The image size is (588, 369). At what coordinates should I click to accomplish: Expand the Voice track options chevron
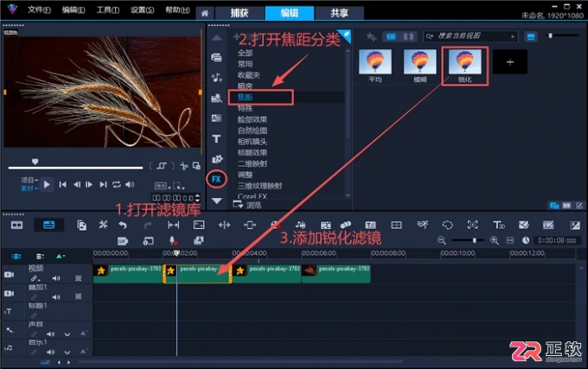coord(67,334)
